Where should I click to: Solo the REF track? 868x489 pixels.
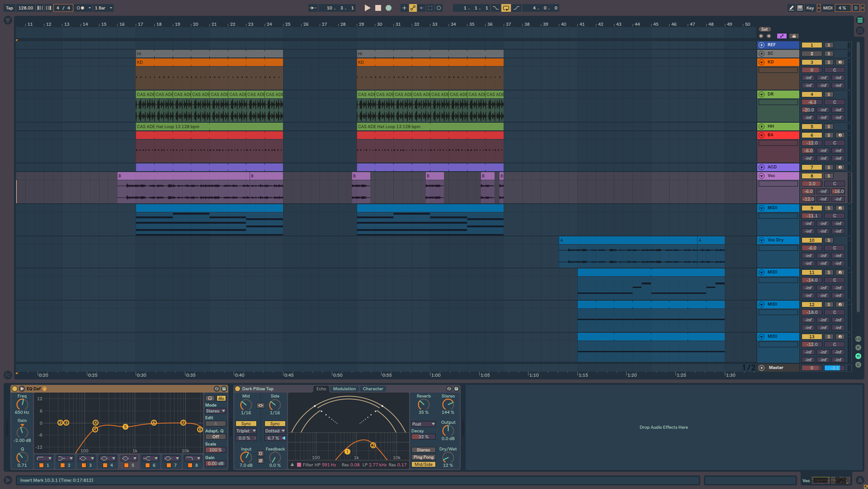(x=828, y=45)
